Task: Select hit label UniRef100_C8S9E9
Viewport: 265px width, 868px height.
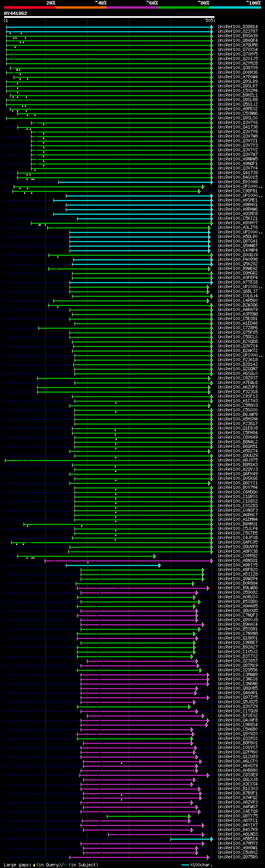Action: click(x=238, y=775)
